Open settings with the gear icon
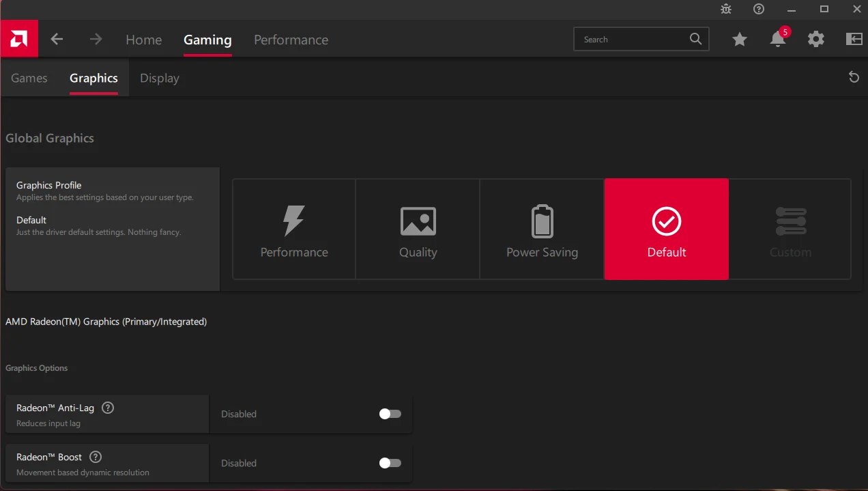868x491 pixels. (x=815, y=39)
